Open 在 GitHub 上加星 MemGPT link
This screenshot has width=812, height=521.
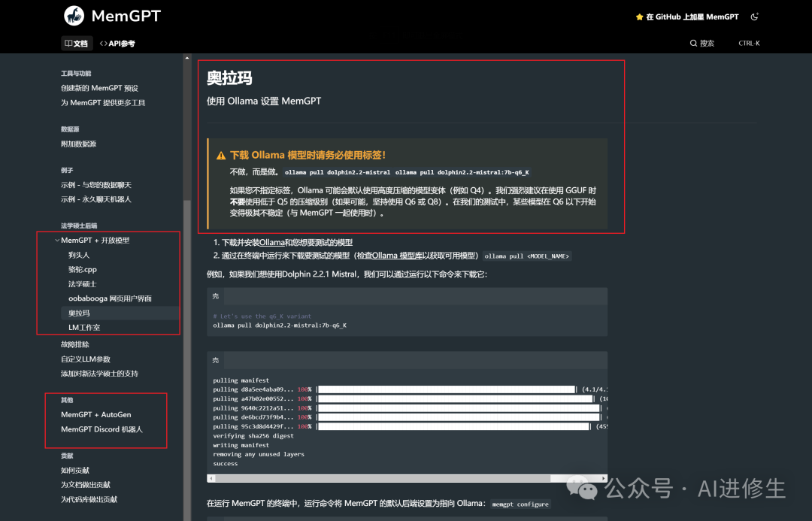point(687,17)
